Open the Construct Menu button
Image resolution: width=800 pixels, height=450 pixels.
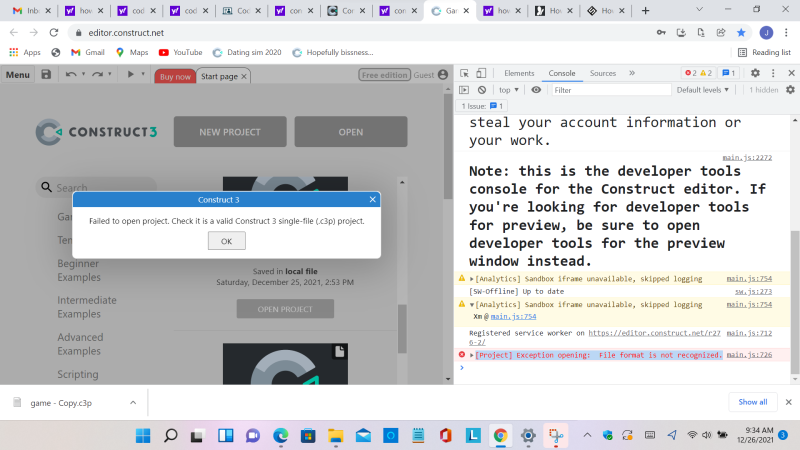(18, 74)
